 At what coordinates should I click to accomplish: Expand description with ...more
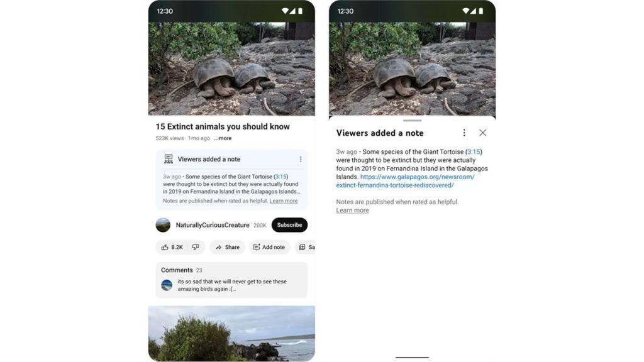tap(223, 138)
